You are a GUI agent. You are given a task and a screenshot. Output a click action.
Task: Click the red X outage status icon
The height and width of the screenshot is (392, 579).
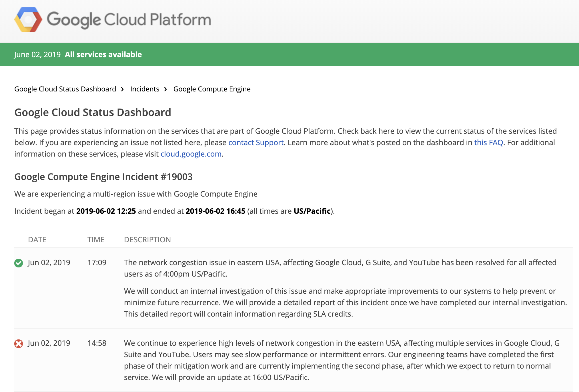19,343
